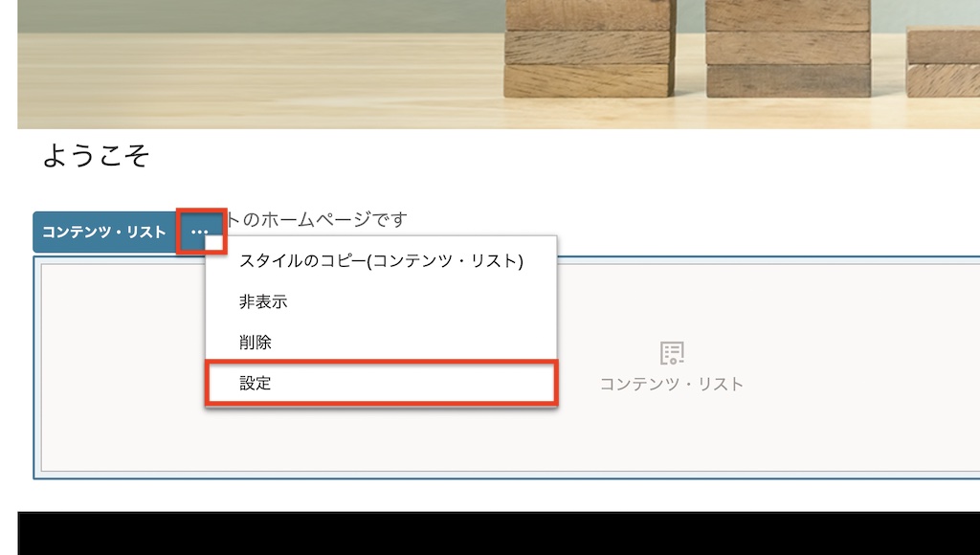Click the black footer bar

pyautogui.click(x=490, y=531)
